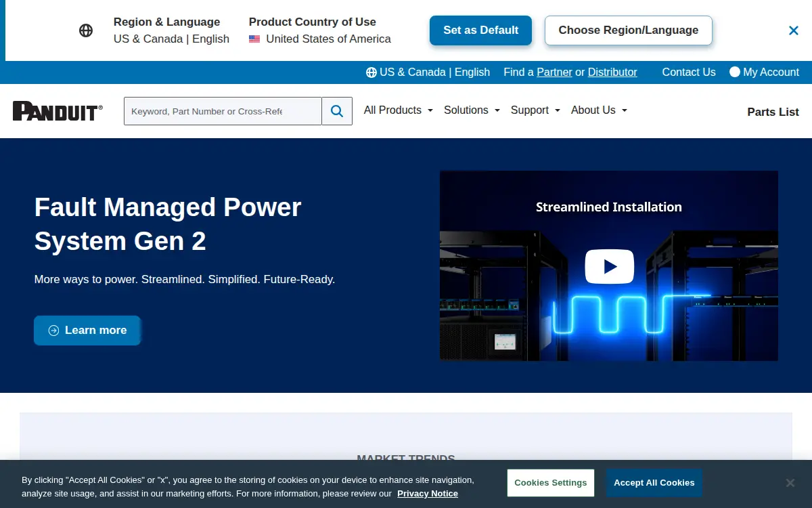This screenshot has width=812, height=508.
Task: Focus the keyword search field
Action: [x=223, y=111]
